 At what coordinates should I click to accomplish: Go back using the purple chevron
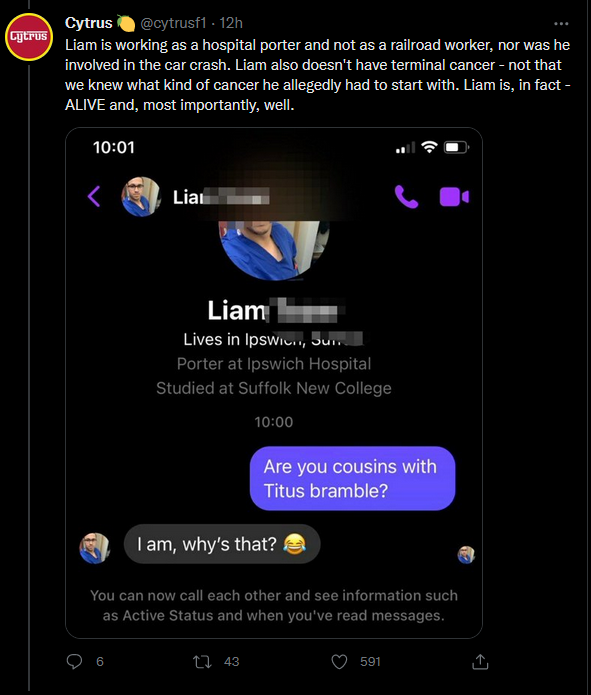(x=94, y=196)
